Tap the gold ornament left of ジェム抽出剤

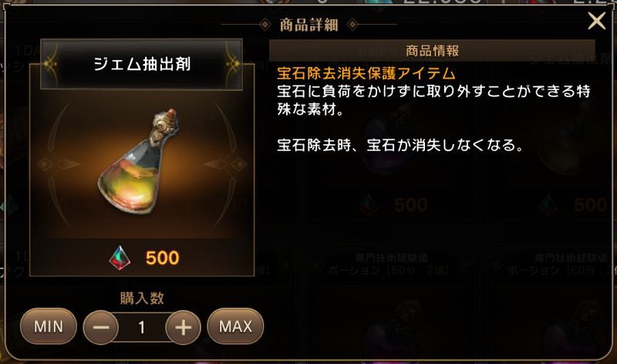click(52, 64)
